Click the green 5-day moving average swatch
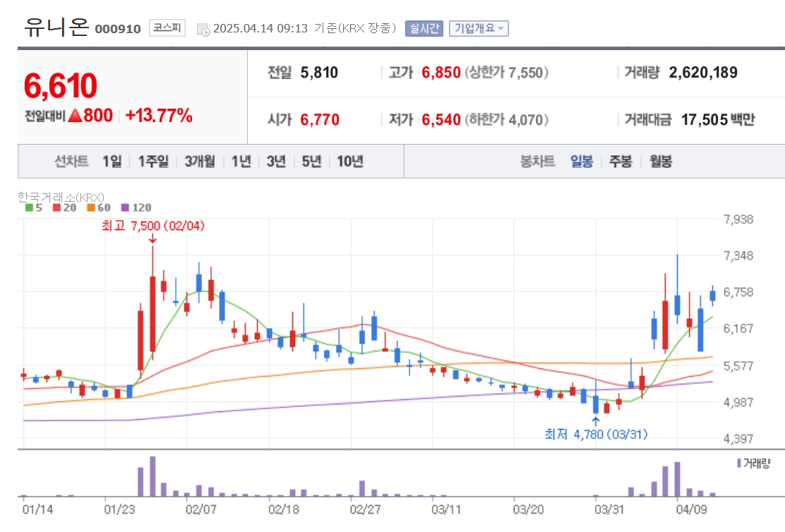This screenshot has height=532, width=785. [29, 207]
